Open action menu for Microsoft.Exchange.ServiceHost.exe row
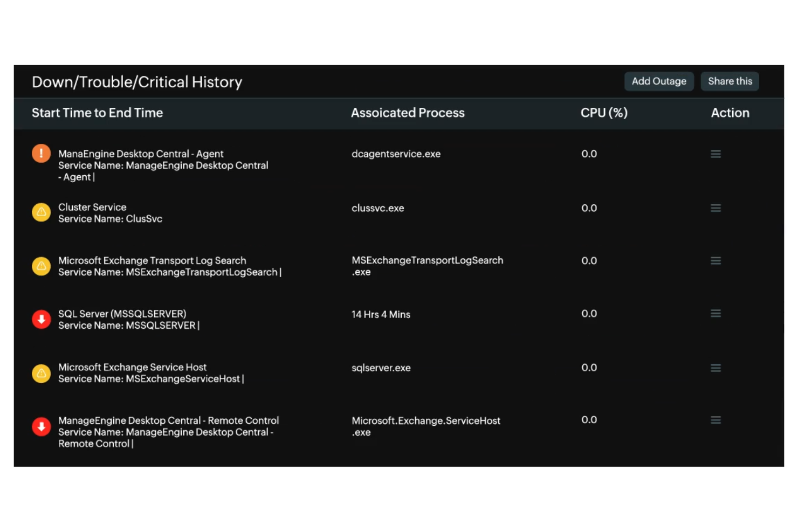Screen dimensions: 798x532 [x=716, y=420]
